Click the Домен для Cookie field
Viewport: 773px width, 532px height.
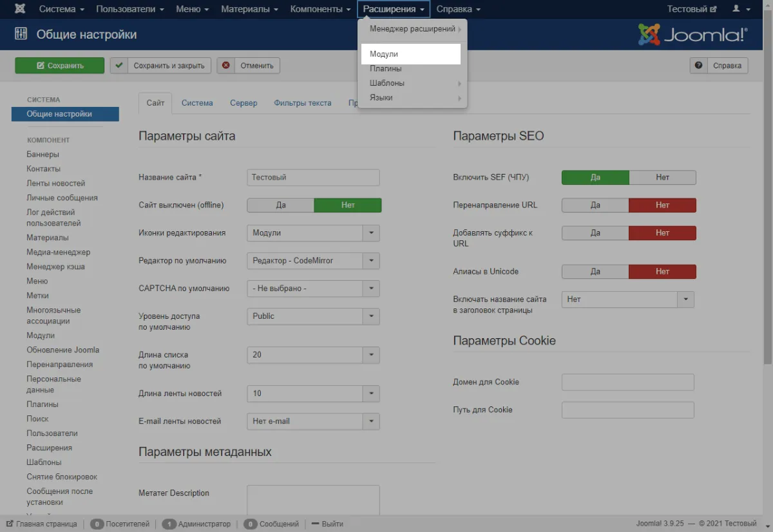[628, 382]
